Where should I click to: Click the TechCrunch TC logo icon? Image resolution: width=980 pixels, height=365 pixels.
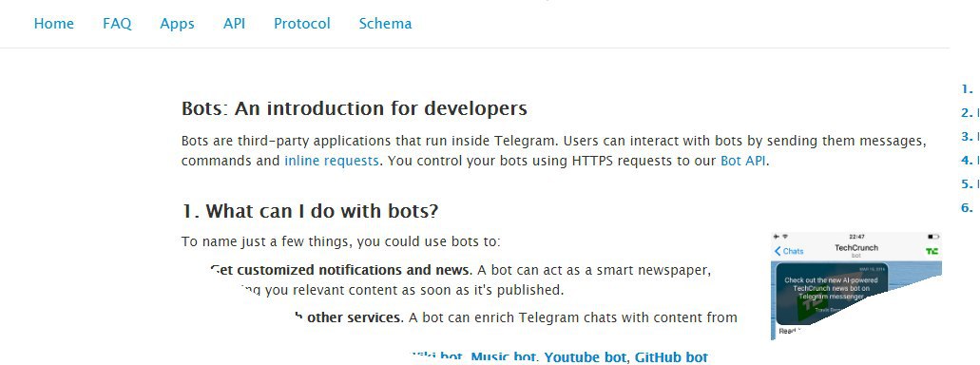click(x=932, y=251)
